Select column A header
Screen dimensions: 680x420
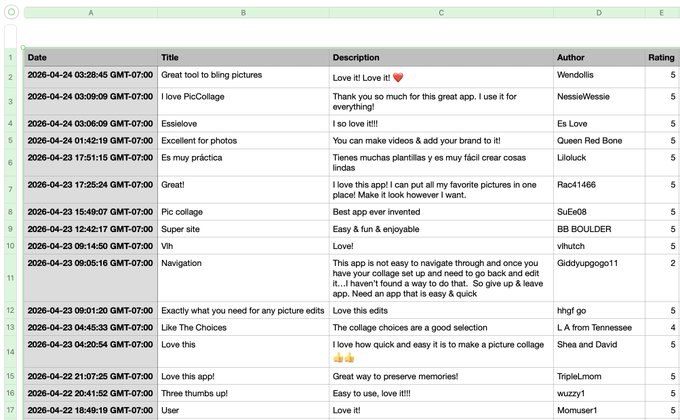pyautogui.click(x=91, y=13)
